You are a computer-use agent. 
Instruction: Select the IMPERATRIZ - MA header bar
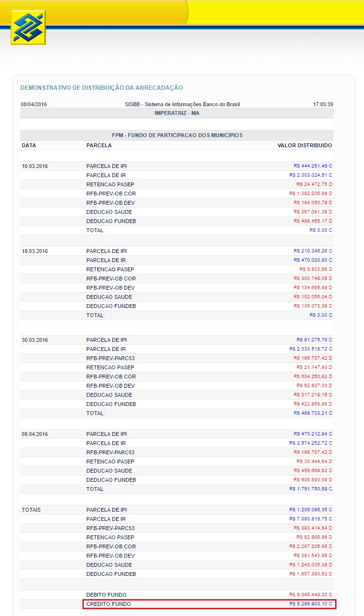177,113
